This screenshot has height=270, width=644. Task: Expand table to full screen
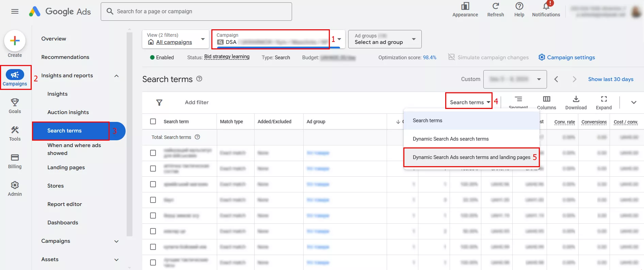(604, 103)
